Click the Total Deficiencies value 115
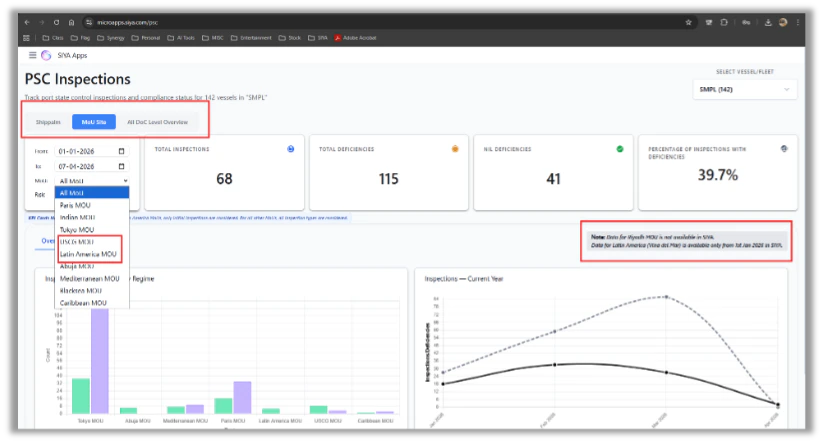825x443 pixels. pyautogui.click(x=389, y=179)
